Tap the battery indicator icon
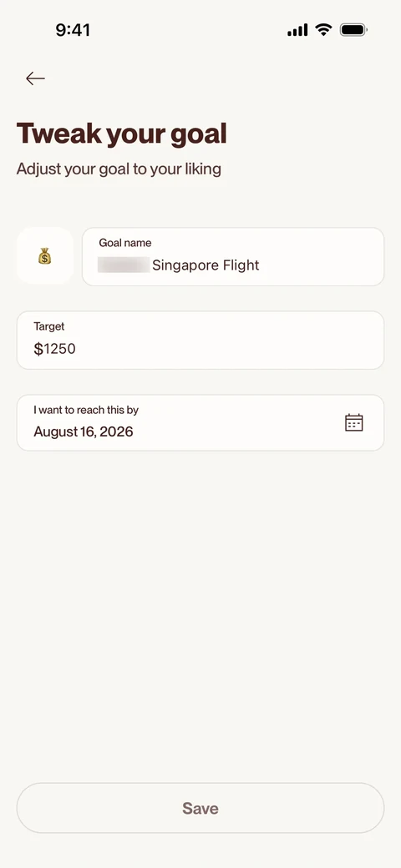The width and height of the screenshot is (401, 868). tap(353, 29)
